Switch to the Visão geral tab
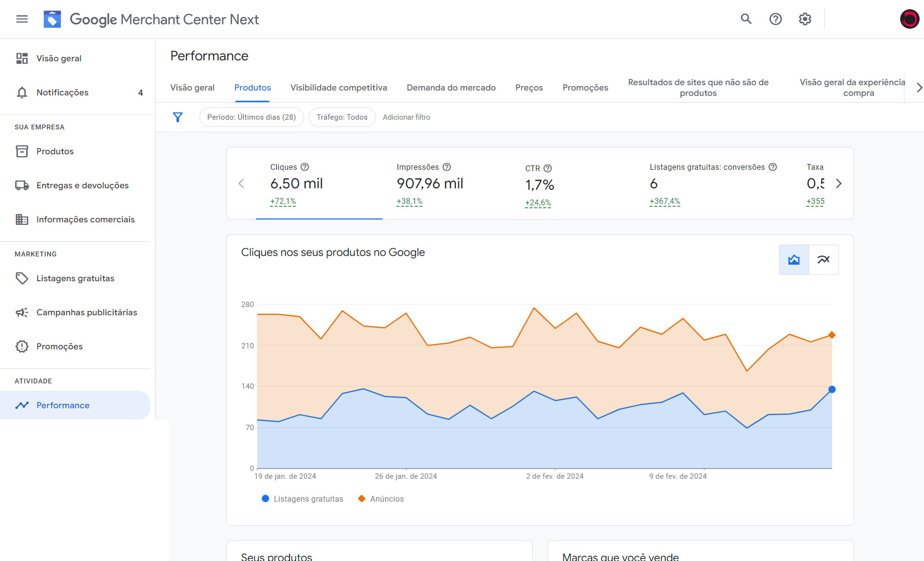The image size is (924, 561). (192, 88)
